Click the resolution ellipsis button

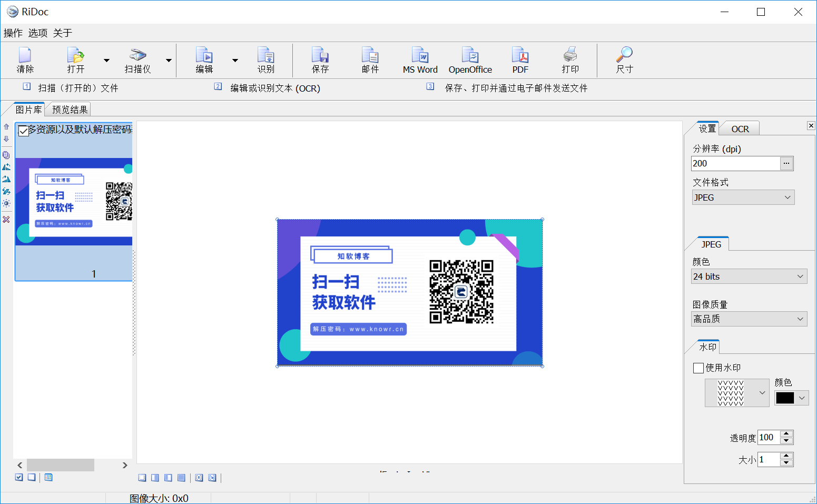786,163
